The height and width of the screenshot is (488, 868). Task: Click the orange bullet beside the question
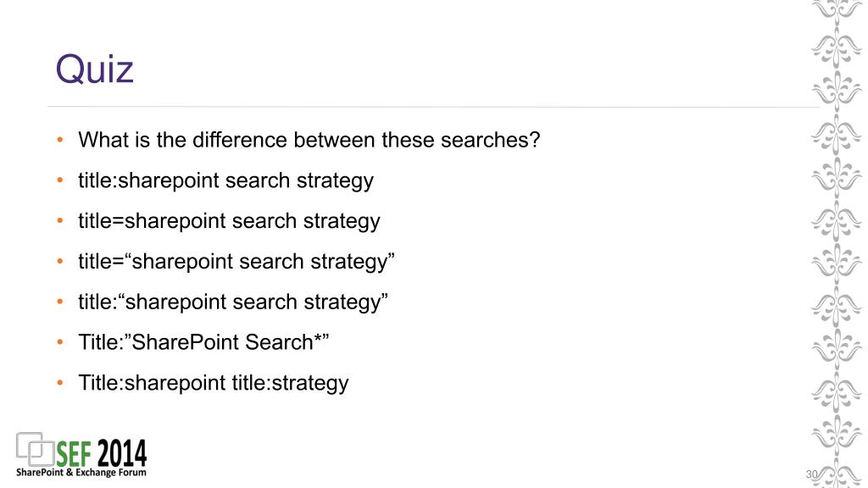[x=60, y=140]
